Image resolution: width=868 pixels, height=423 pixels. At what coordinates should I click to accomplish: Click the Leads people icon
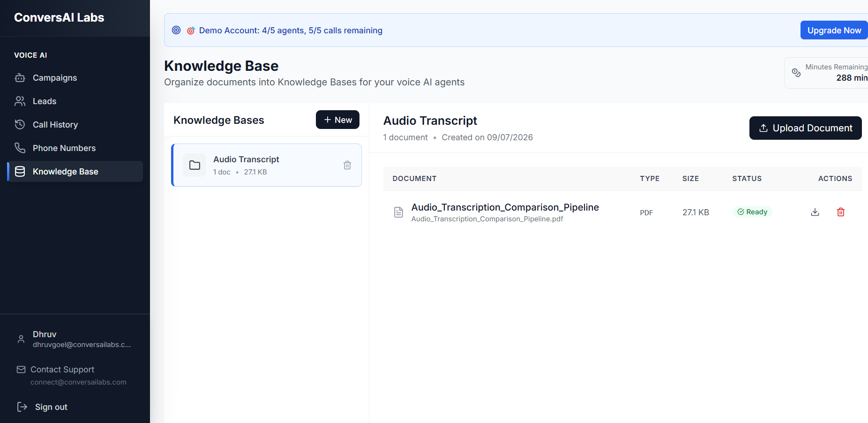tap(20, 101)
